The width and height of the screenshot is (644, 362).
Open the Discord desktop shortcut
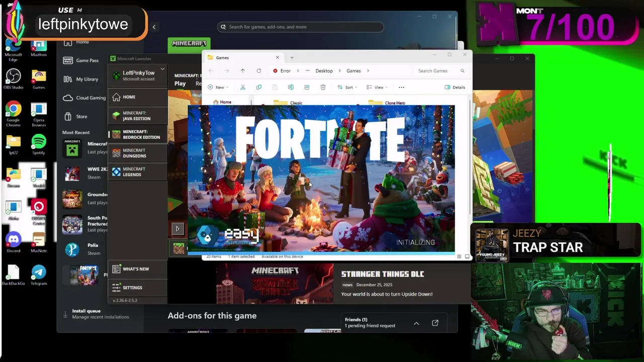pyautogui.click(x=14, y=243)
